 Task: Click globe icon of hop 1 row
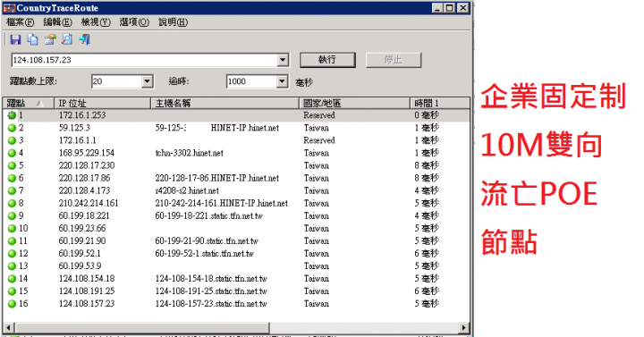tap(12, 115)
